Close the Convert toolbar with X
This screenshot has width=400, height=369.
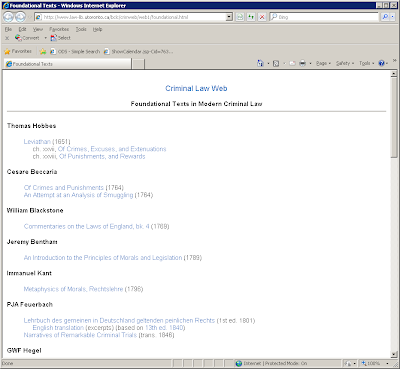point(7,38)
